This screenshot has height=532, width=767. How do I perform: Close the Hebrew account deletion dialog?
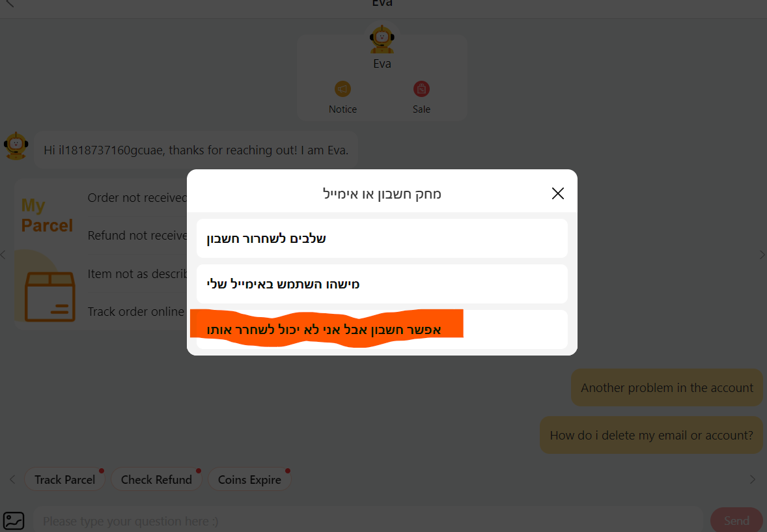(x=557, y=193)
